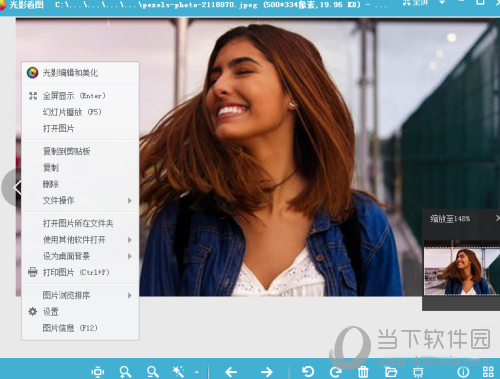Go to next image with right arrow
500x379 pixels.
click(267, 372)
